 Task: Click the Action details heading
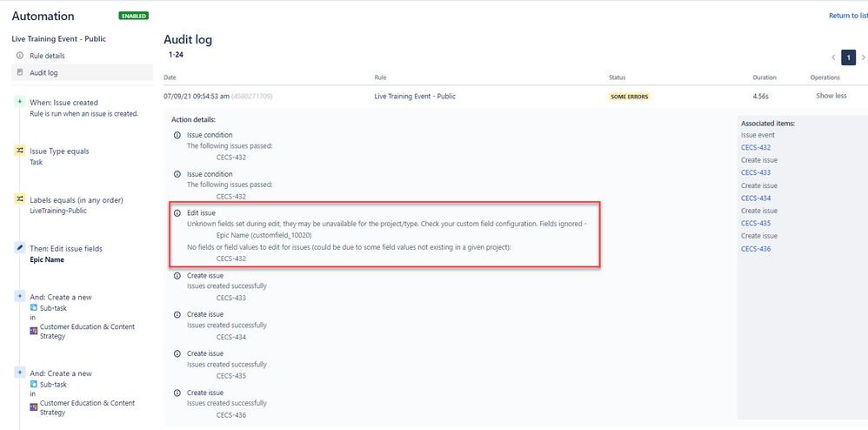pos(193,120)
